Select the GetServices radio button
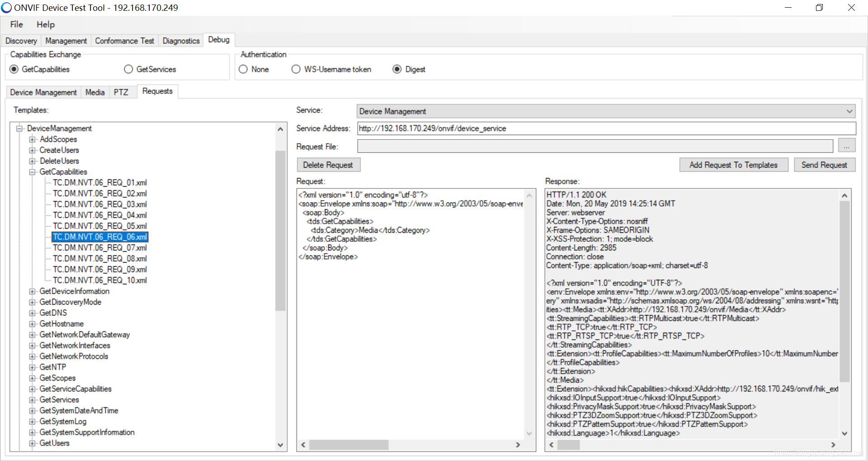The width and height of the screenshot is (868, 461). (x=128, y=69)
